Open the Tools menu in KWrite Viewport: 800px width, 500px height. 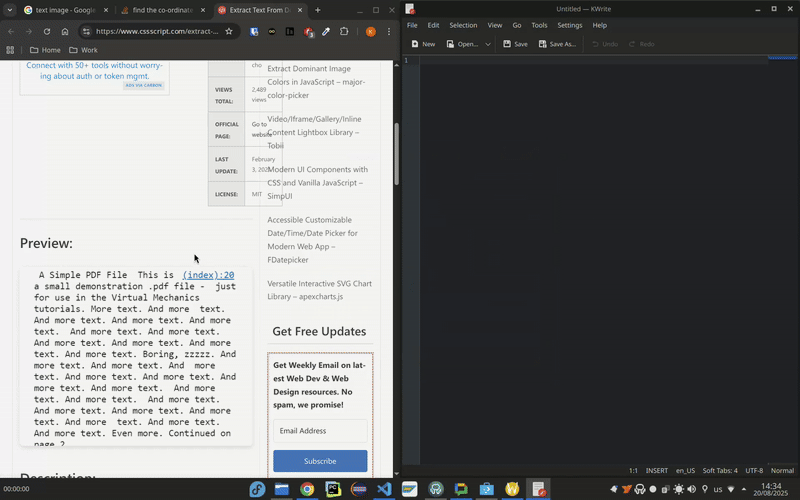pos(539,25)
